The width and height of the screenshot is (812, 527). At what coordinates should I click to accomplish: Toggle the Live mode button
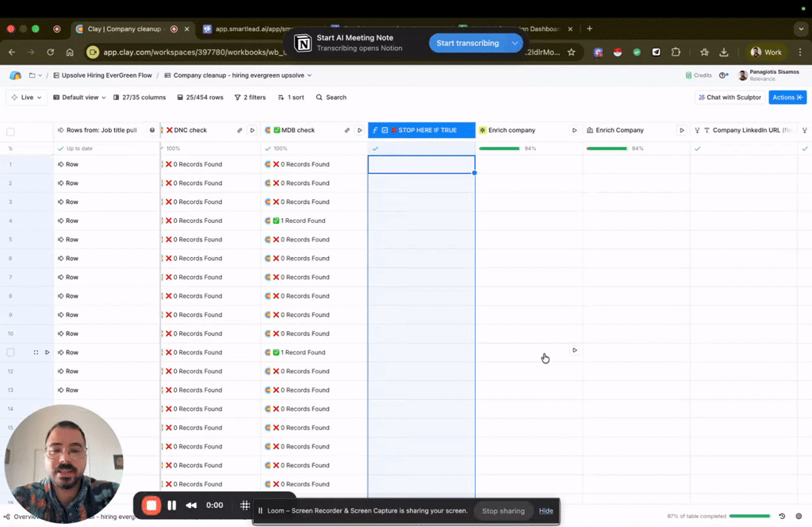pos(26,98)
